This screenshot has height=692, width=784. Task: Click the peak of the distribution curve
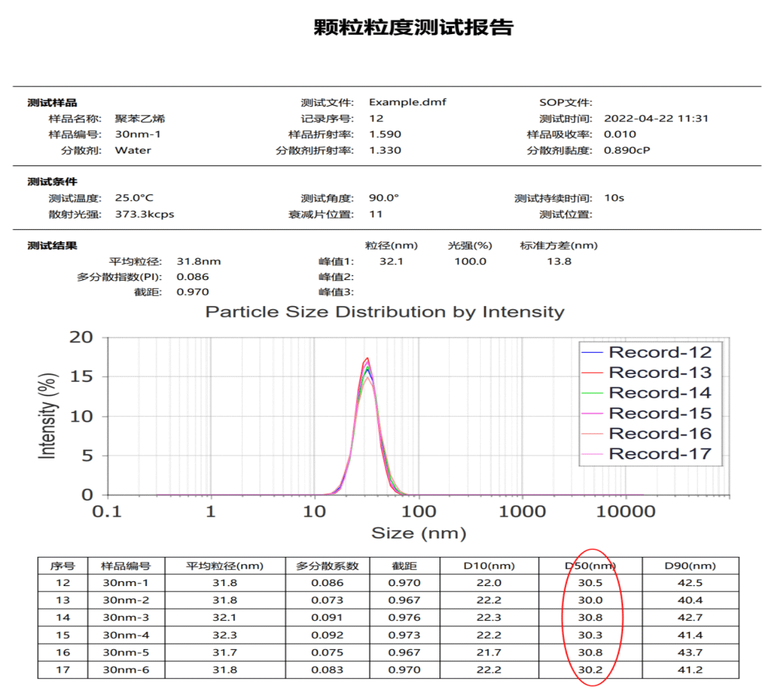368,359
